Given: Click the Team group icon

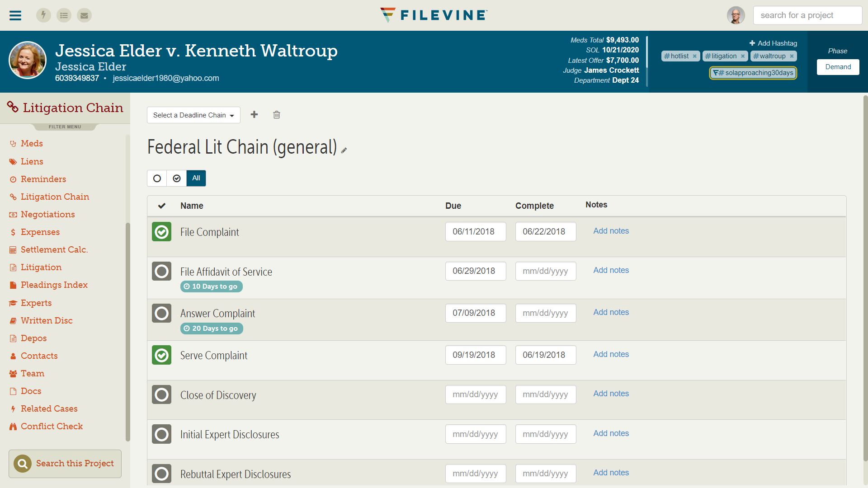Looking at the screenshot, I should coord(13,374).
